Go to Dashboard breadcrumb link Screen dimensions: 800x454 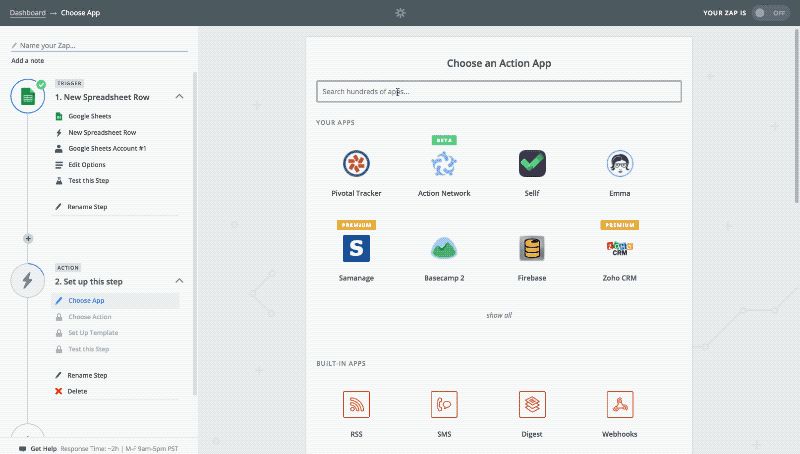click(x=28, y=13)
